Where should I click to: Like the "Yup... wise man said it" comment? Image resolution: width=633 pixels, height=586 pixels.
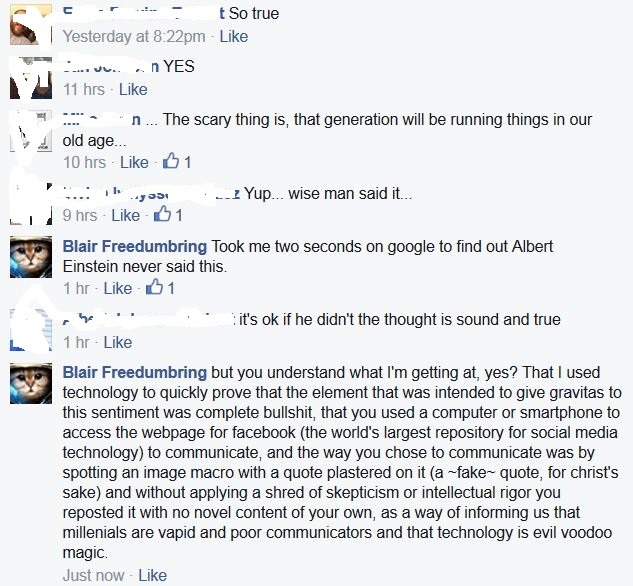(125, 215)
